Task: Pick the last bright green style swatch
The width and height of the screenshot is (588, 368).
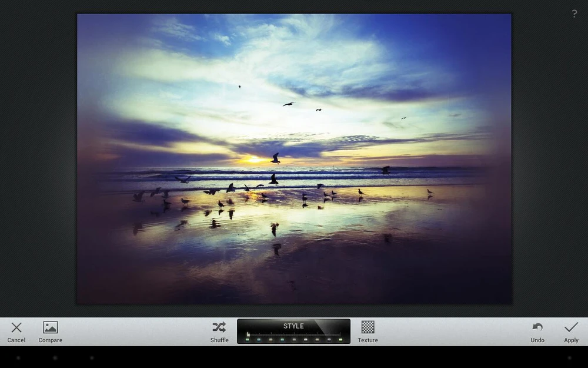Action: click(x=340, y=340)
